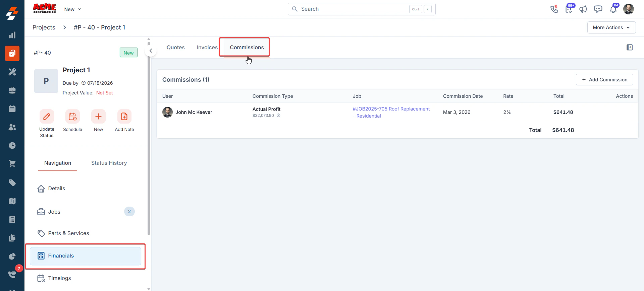Screen dimensions: 644x291
Task: Open the map sidebar icon
Action: point(12,201)
